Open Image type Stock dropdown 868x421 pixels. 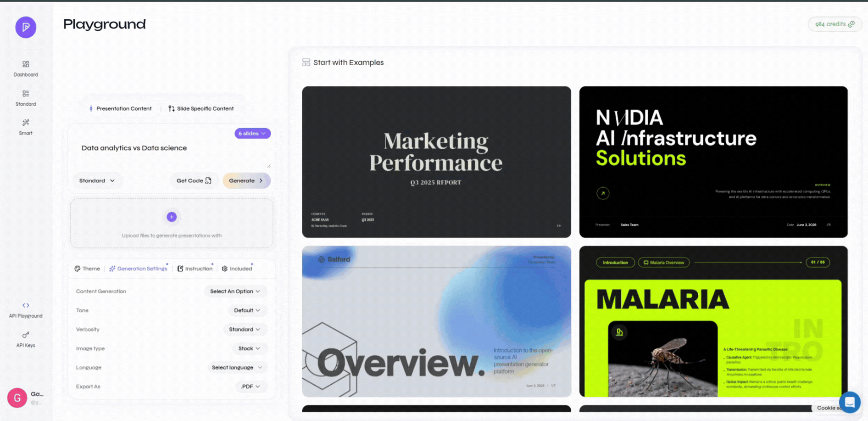click(x=249, y=348)
